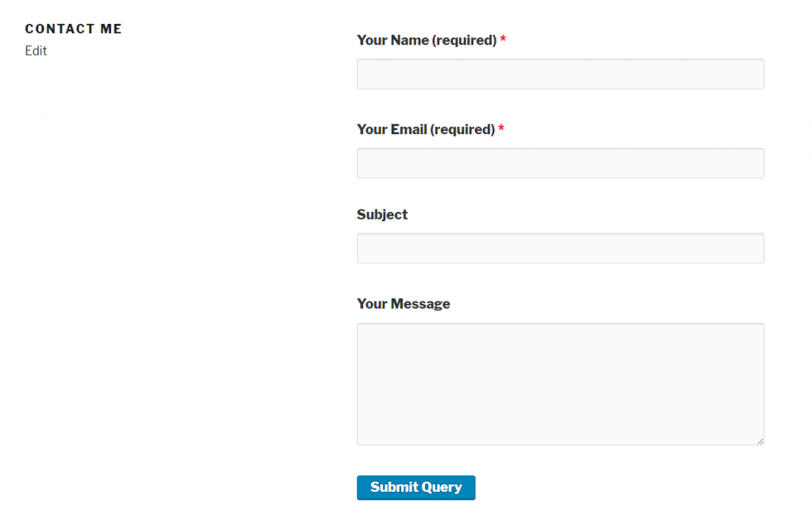This screenshot has width=812, height=515.
Task: Click the Your Message label
Action: (x=404, y=303)
